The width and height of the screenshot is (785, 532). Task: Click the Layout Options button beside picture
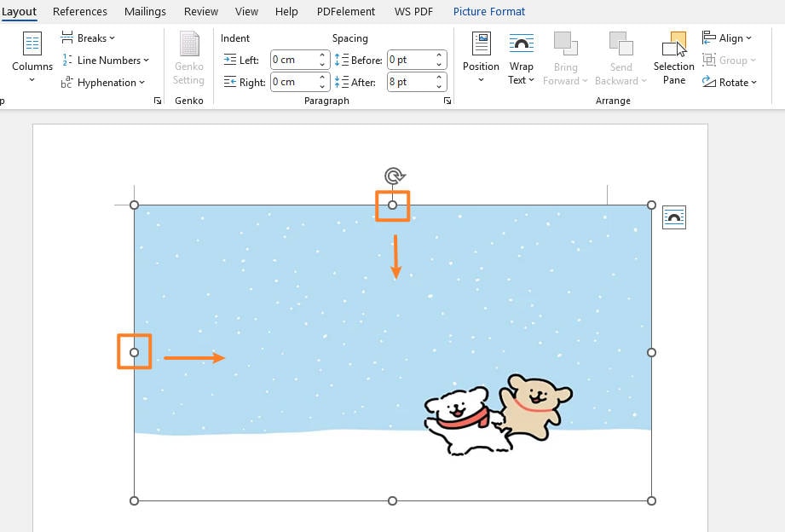click(674, 217)
